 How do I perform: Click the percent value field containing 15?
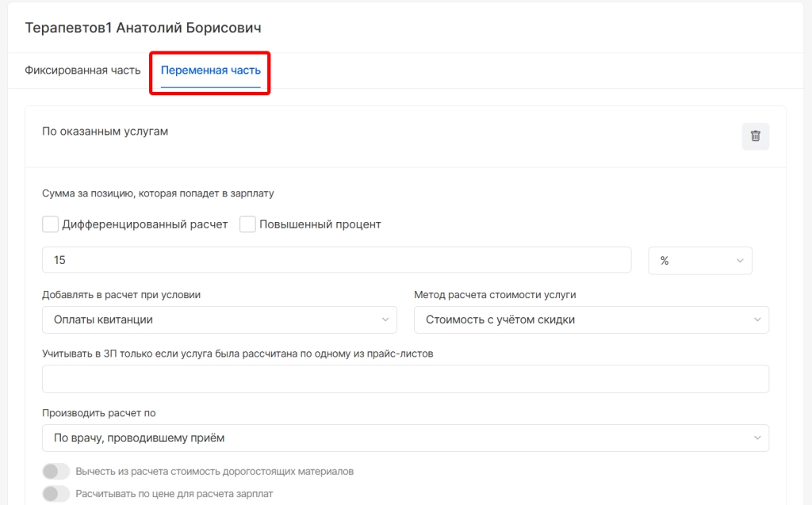point(336,260)
